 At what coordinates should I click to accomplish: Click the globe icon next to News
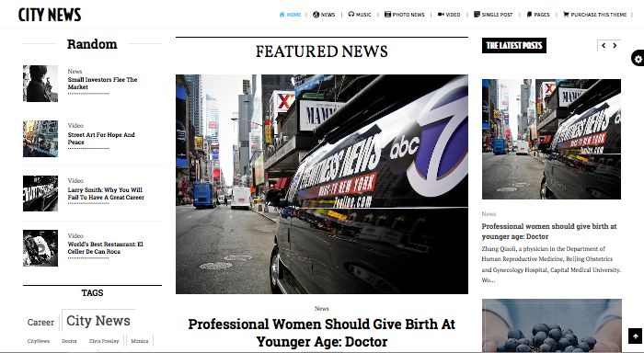[316, 15]
